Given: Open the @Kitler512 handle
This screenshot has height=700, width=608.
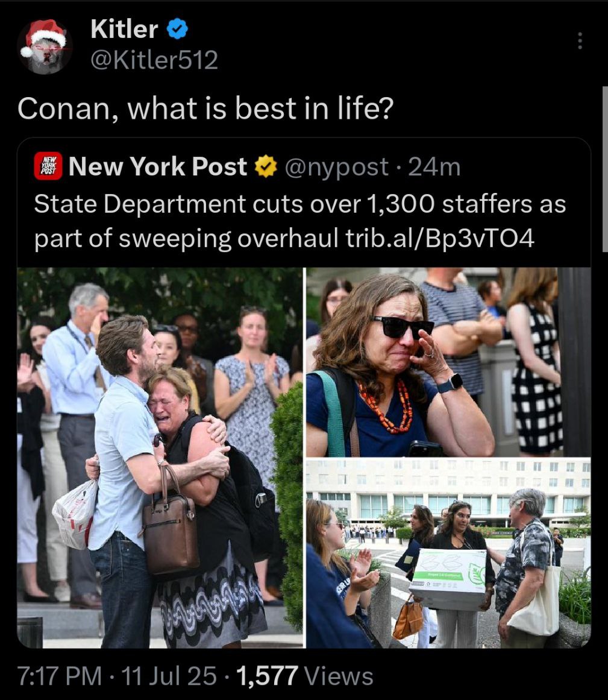Looking at the screenshot, I should (x=154, y=60).
